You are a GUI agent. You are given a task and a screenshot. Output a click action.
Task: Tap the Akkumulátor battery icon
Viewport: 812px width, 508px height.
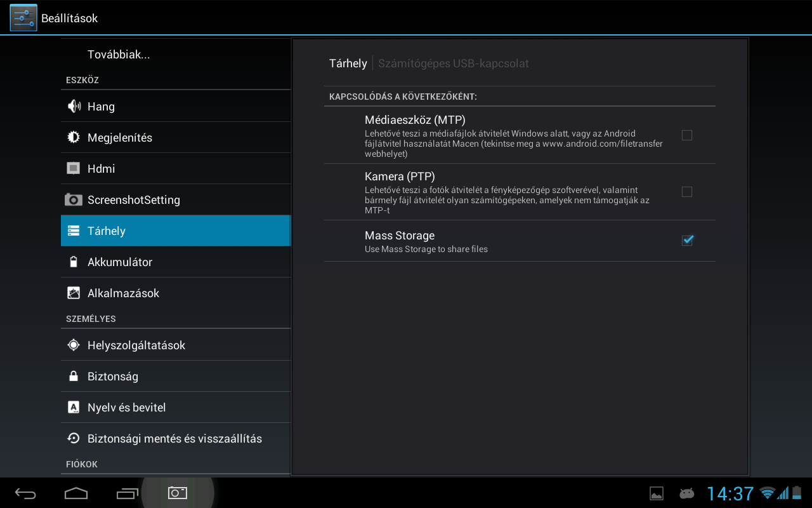tap(74, 262)
